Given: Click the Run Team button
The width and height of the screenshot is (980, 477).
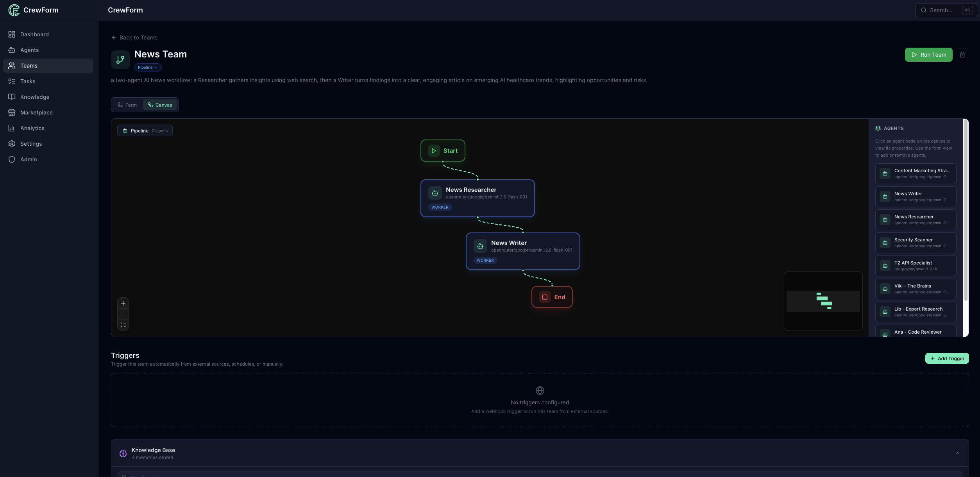Looking at the screenshot, I should coord(928,55).
